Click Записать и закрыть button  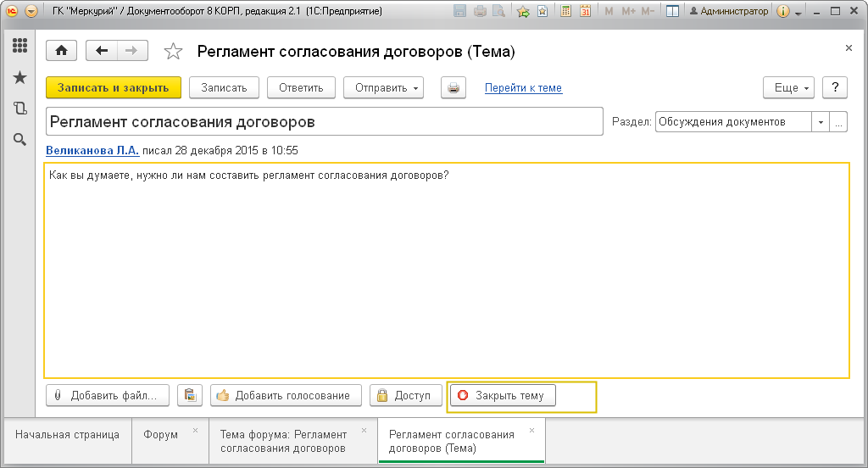[x=113, y=87]
